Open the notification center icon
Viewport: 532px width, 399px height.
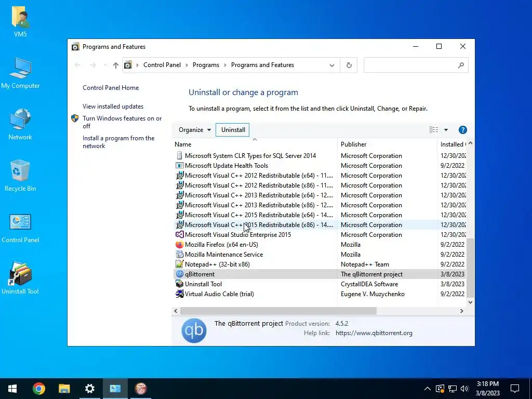click(x=515, y=389)
